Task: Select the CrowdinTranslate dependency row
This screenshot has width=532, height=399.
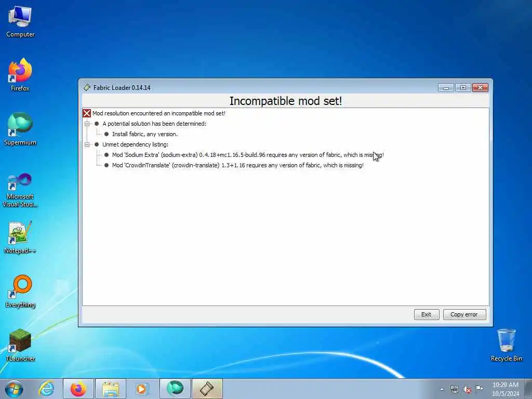Action: click(x=238, y=165)
